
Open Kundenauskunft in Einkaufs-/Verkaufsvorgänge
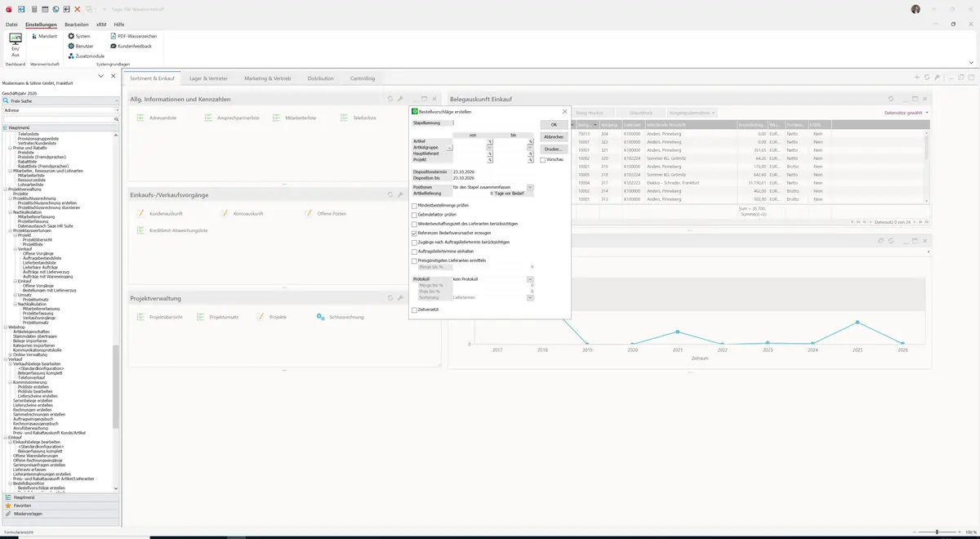pyautogui.click(x=160, y=213)
